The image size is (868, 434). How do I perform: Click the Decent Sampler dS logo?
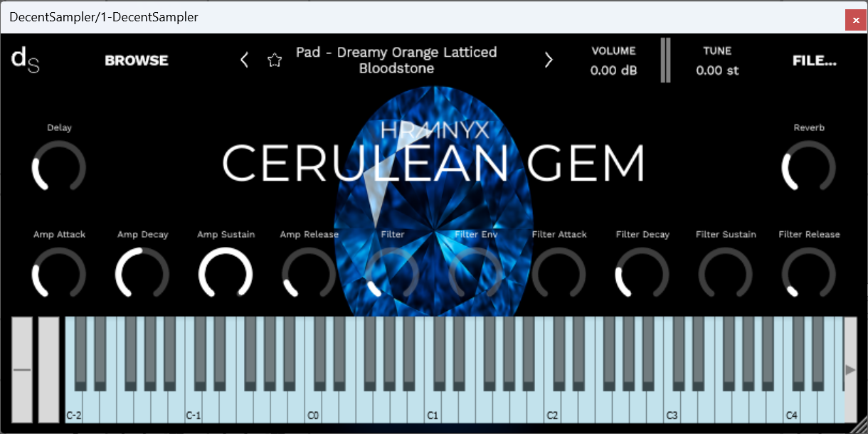point(25,60)
